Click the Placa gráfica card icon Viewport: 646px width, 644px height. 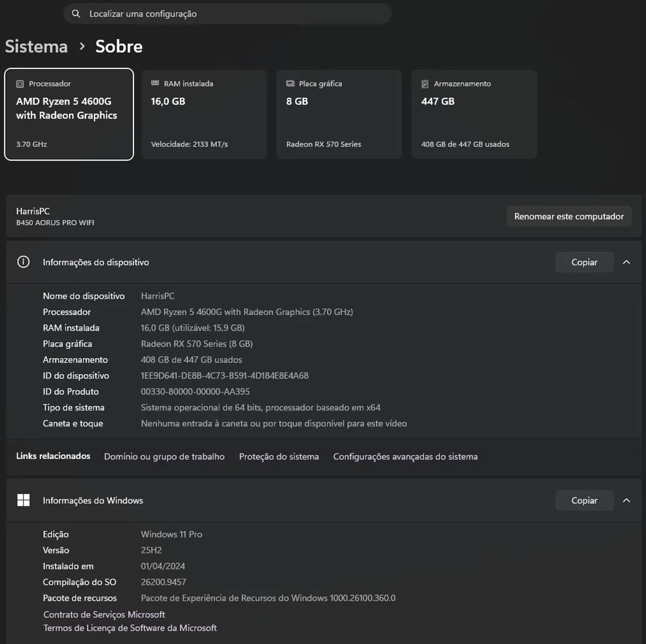click(x=290, y=83)
